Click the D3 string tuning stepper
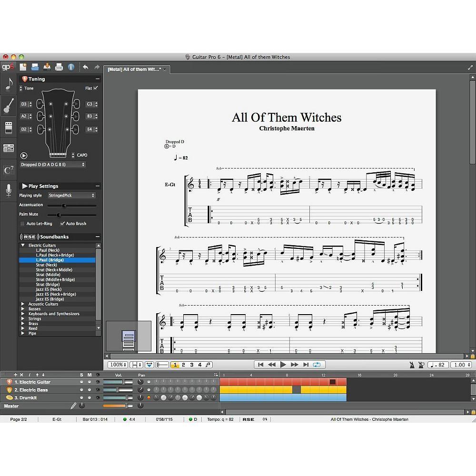This screenshot has height=476, width=476. (30, 104)
